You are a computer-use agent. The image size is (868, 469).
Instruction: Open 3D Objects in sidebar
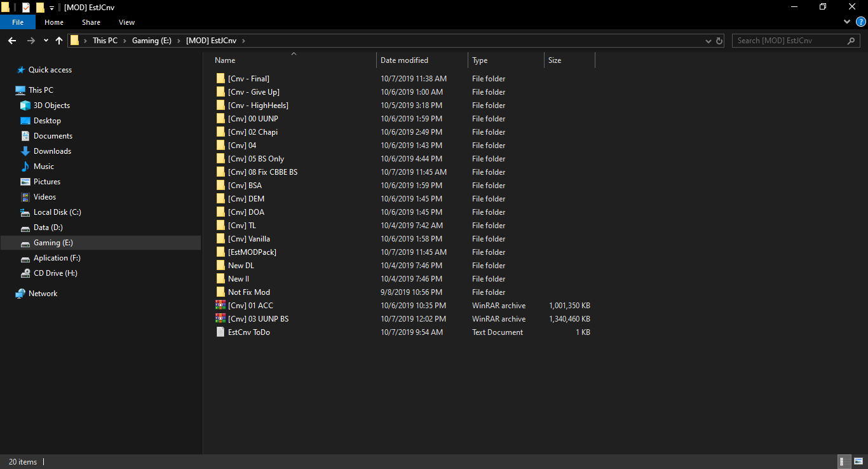click(51, 105)
